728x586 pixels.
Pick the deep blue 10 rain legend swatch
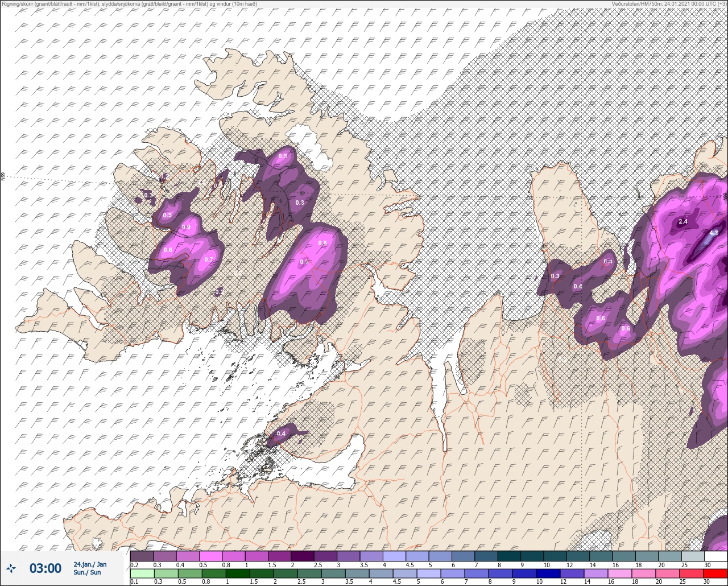tap(549, 573)
